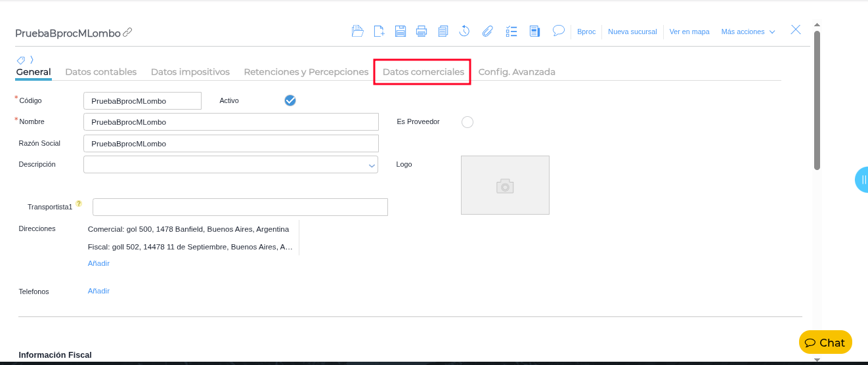The image size is (868, 365).
Task: Open the checklist icon in toolbar
Action: point(511,31)
